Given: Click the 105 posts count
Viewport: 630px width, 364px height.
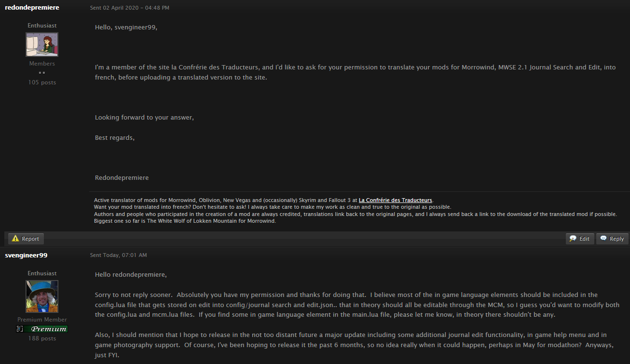Looking at the screenshot, I should coord(42,82).
